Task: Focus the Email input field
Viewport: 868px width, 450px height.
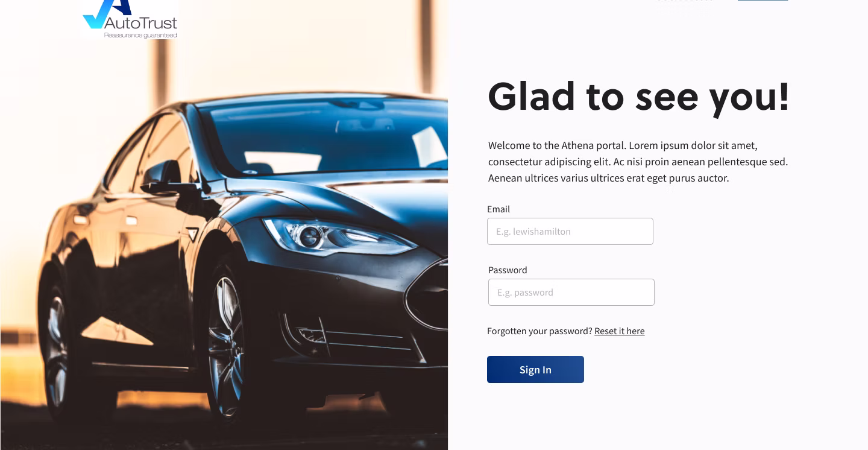Action: point(570,231)
